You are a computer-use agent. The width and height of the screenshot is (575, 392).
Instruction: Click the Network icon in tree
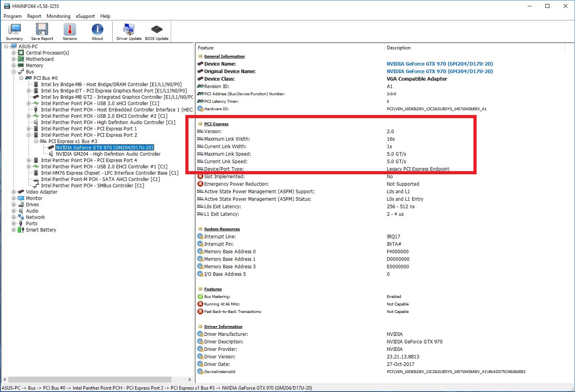coord(21,217)
